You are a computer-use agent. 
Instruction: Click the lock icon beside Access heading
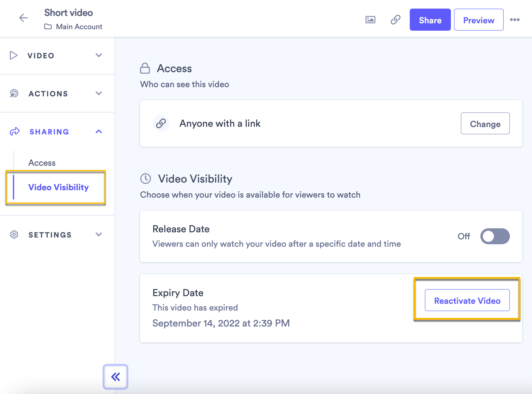(145, 68)
